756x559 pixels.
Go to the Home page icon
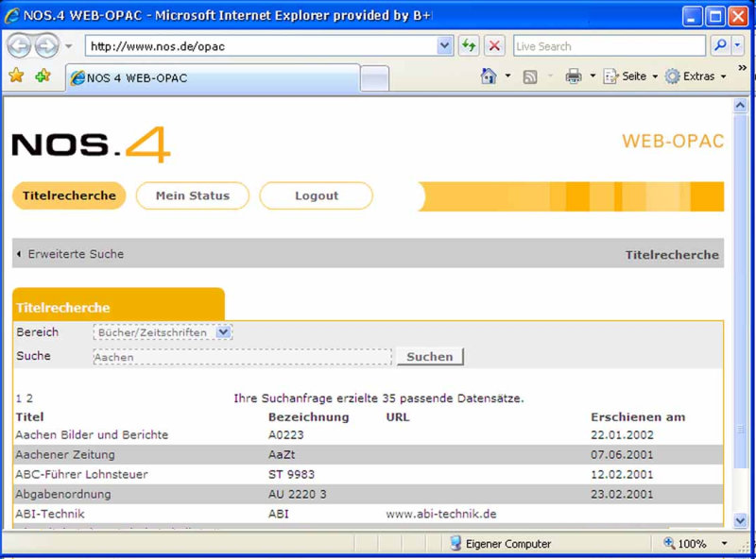pos(489,76)
